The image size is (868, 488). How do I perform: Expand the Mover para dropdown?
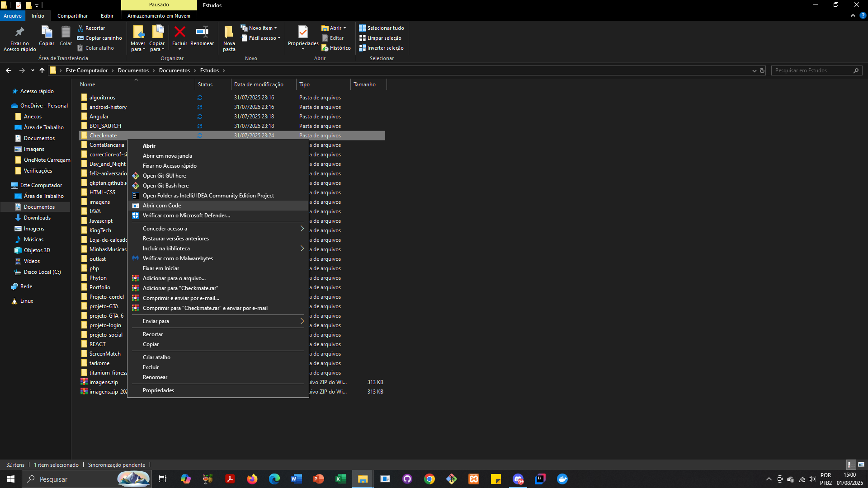coord(138,47)
